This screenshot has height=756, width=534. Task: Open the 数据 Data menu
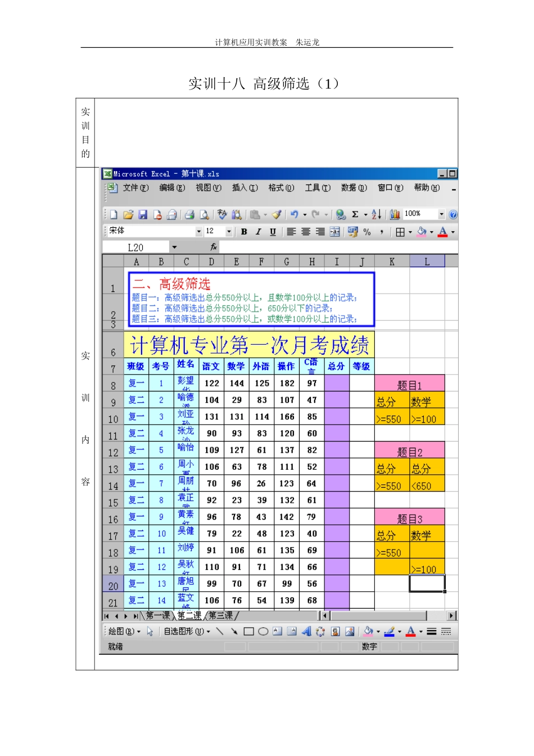(354, 188)
